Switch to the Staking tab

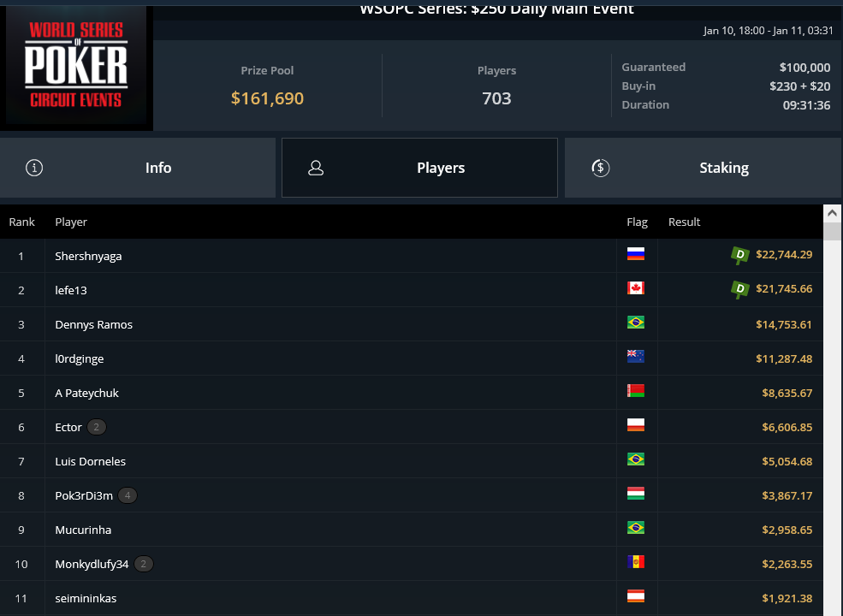[x=703, y=168]
